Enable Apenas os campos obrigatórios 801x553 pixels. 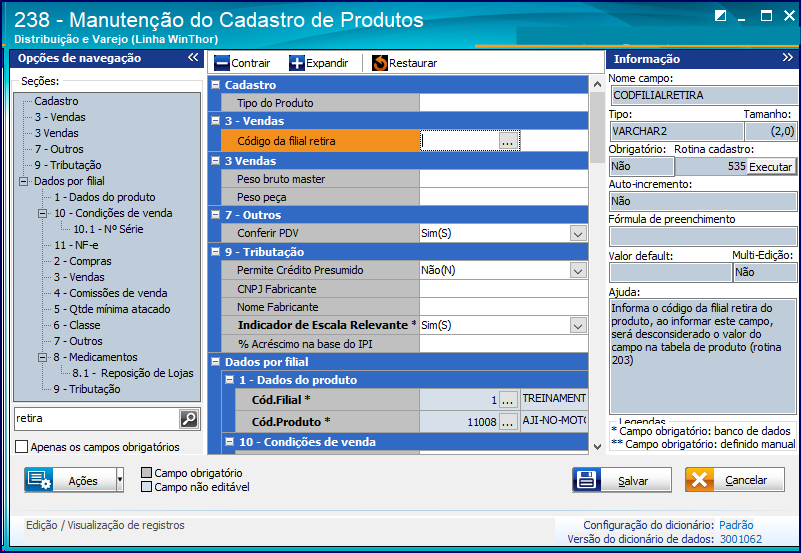[x=21, y=447]
